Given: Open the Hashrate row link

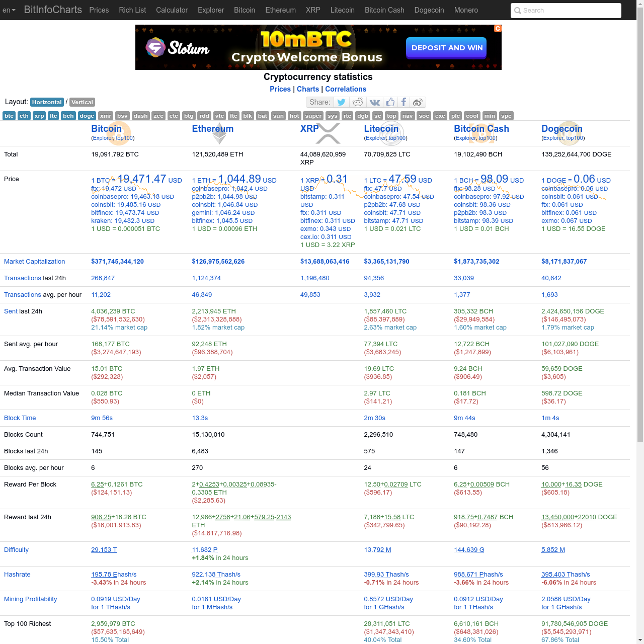Looking at the screenshot, I should (17, 575).
